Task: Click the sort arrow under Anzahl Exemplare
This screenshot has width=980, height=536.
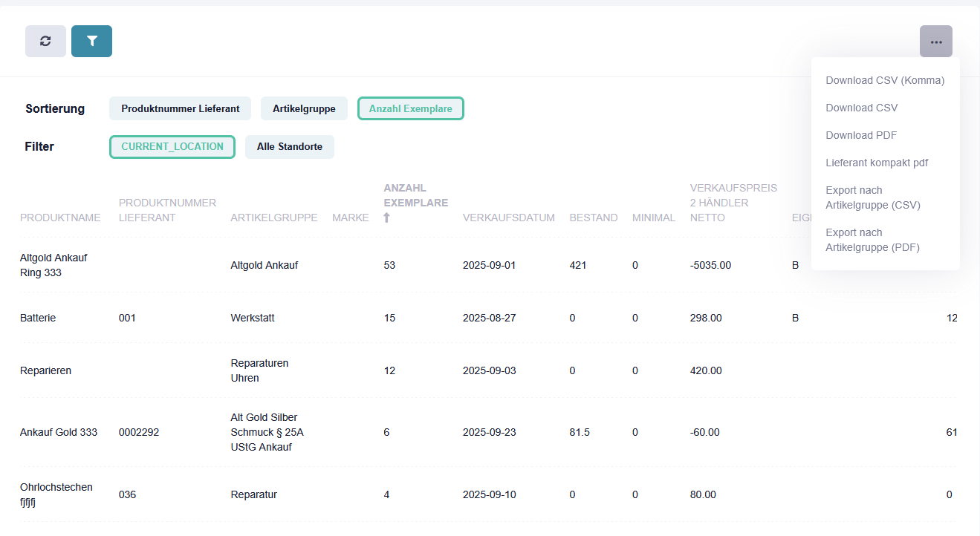Action: click(386, 218)
